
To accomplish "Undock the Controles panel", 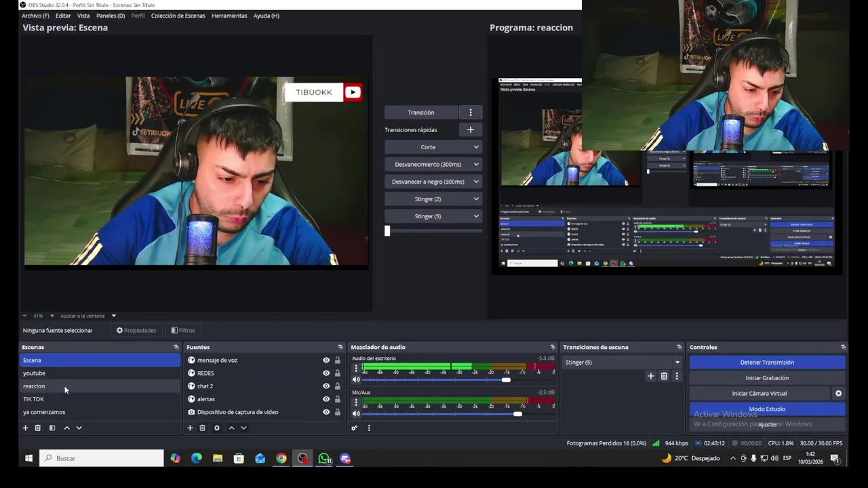I will [843, 347].
